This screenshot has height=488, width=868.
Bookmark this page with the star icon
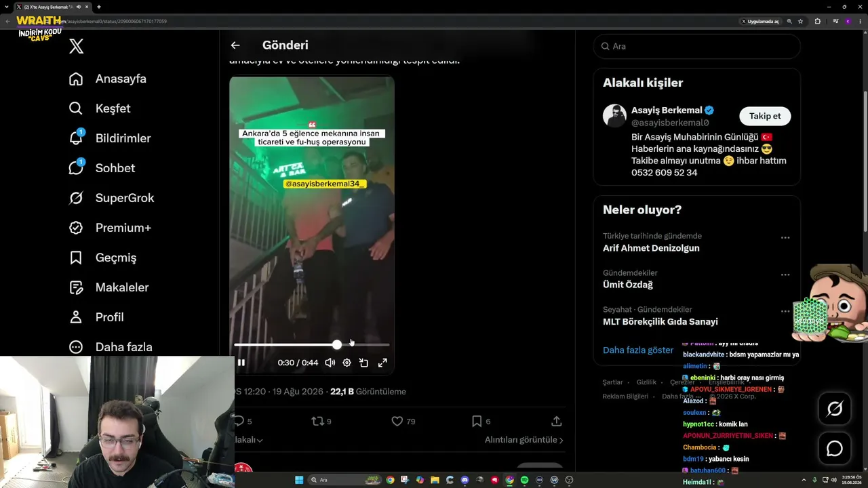point(800,21)
